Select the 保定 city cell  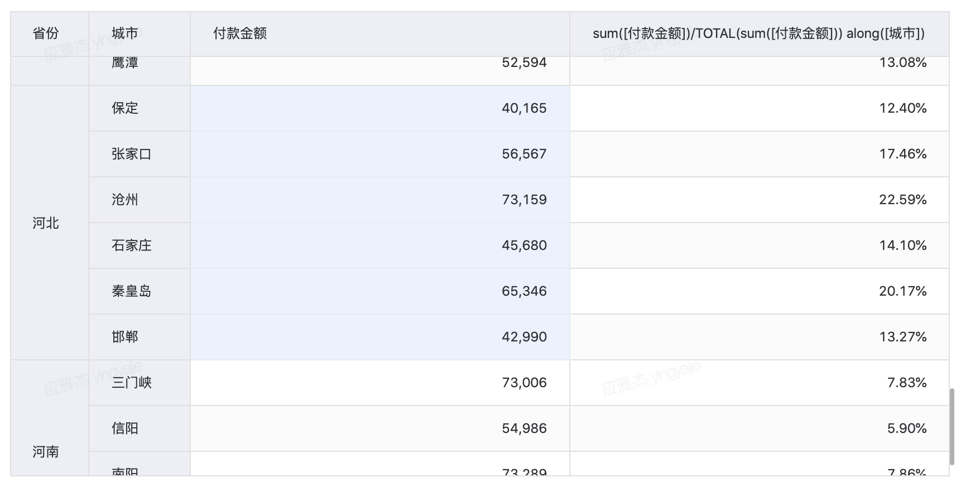pos(125,108)
